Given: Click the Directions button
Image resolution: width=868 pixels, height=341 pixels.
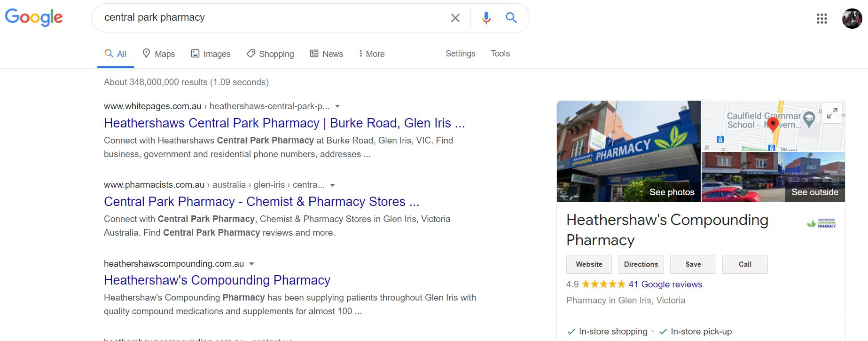Looking at the screenshot, I should click(x=641, y=264).
